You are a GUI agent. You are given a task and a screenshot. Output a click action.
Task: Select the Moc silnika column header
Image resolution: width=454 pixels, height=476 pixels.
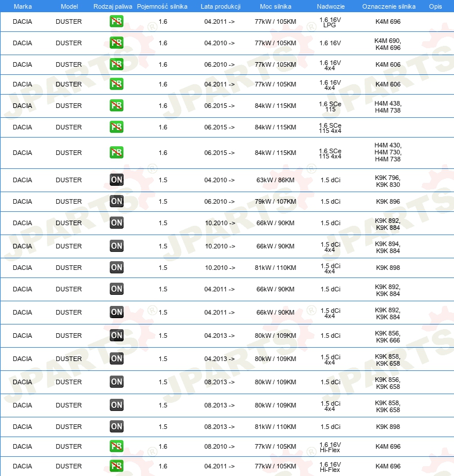275,6
